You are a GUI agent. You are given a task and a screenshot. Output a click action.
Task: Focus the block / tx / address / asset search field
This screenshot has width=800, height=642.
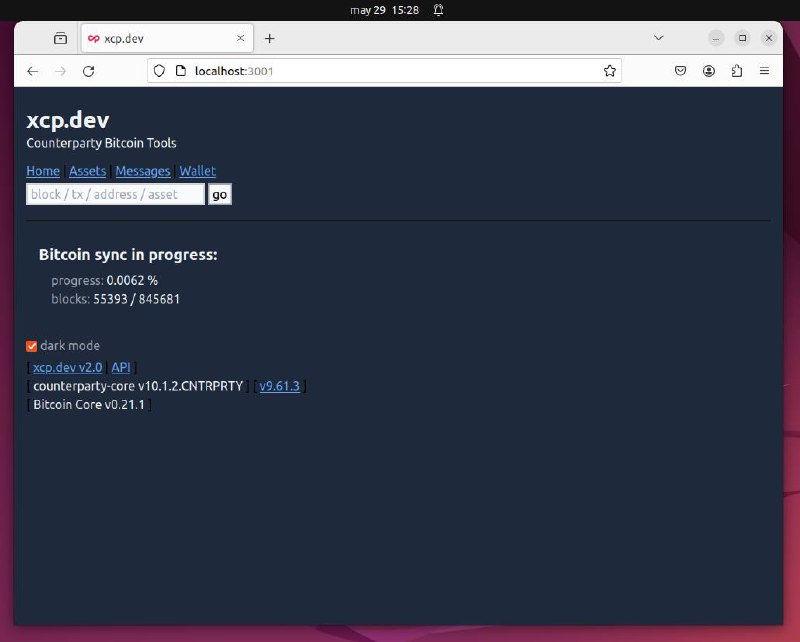pos(115,194)
